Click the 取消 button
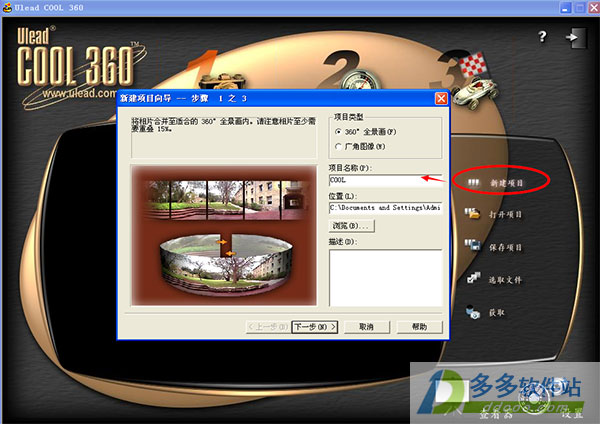Screen dimensions: 600x424 tap(367, 327)
